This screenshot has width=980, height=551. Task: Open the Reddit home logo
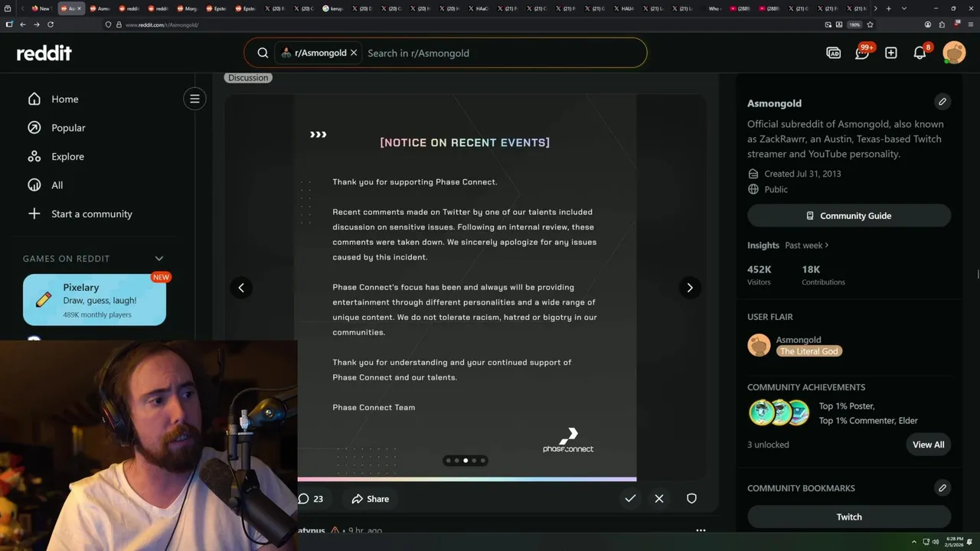pos(44,53)
